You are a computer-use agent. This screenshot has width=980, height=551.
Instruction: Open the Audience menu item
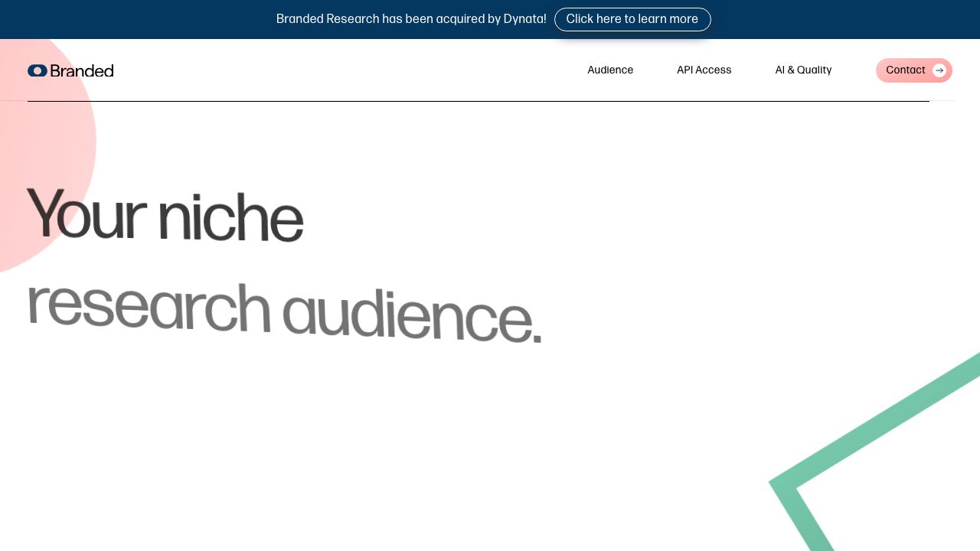point(610,70)
